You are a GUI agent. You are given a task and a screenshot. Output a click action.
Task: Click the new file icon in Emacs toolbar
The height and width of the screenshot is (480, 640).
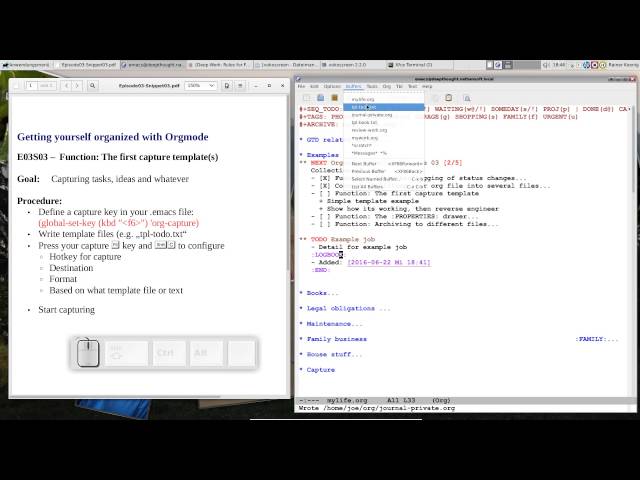point(307,98)
